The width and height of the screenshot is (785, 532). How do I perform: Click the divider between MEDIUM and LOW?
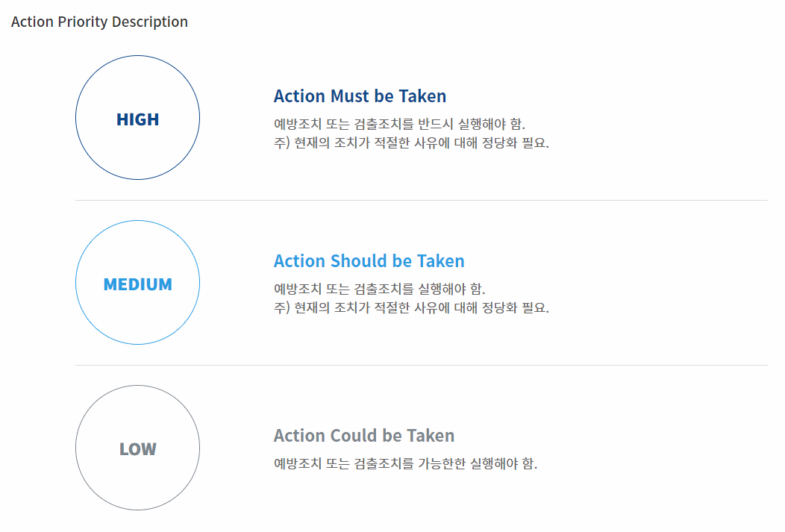point(421,366)
